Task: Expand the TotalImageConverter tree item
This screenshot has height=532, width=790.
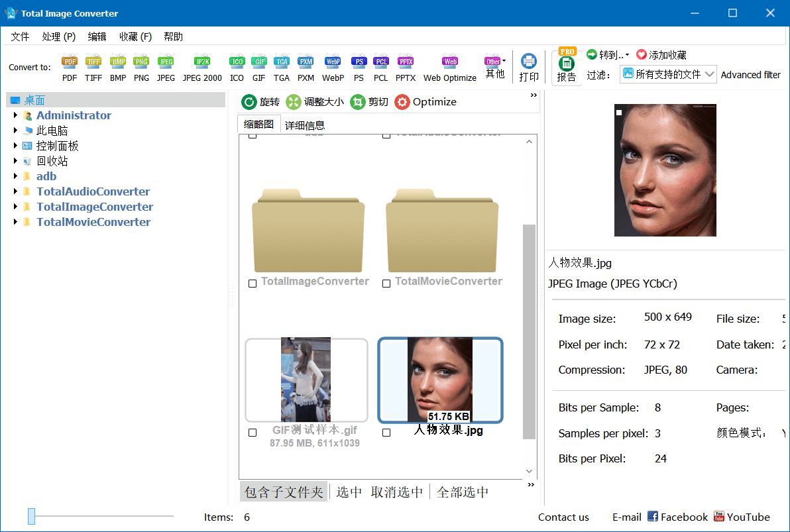Action: pos(15,206)
